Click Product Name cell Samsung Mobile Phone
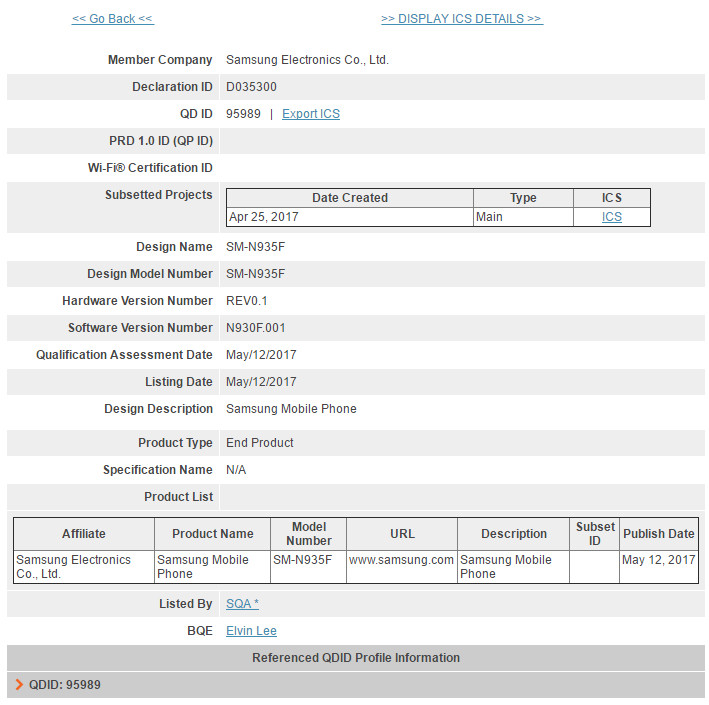 click(x=213, y=567)
